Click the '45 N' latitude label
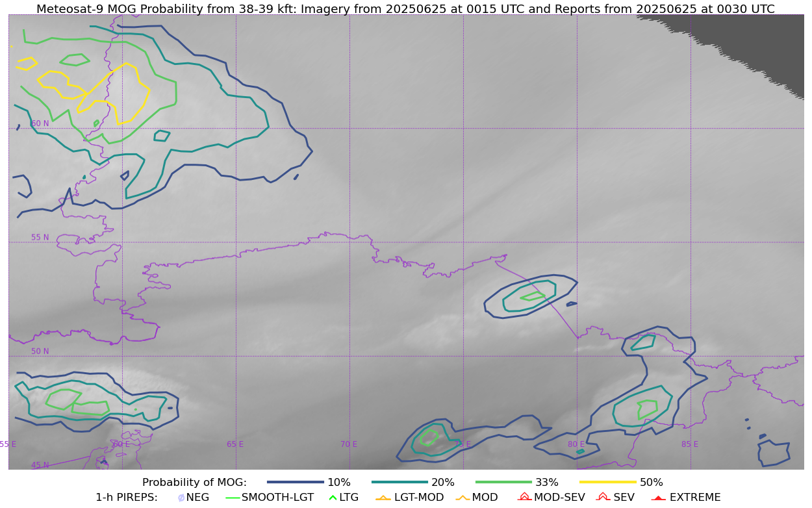The width and height of the screenshot is (812, 508). click(40, 465)
